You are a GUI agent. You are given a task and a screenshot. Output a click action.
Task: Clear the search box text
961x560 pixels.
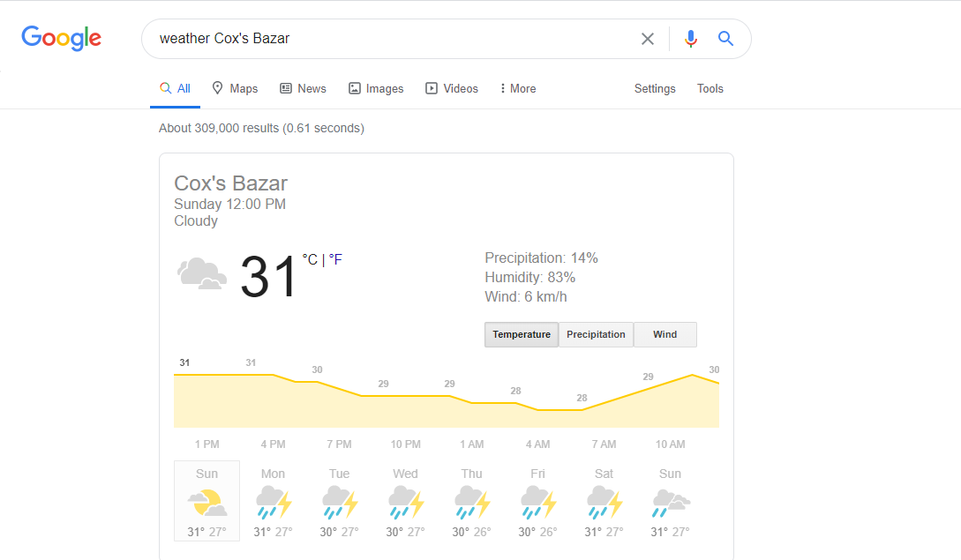pos(648,39)
